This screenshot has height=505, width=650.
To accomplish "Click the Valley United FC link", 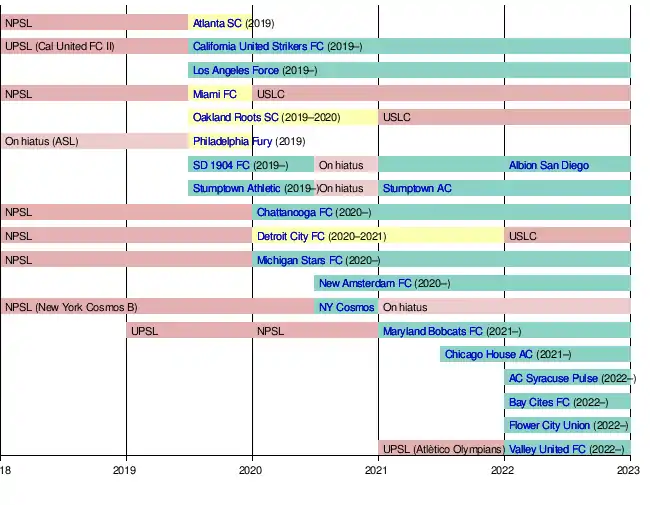I will 547,449.
